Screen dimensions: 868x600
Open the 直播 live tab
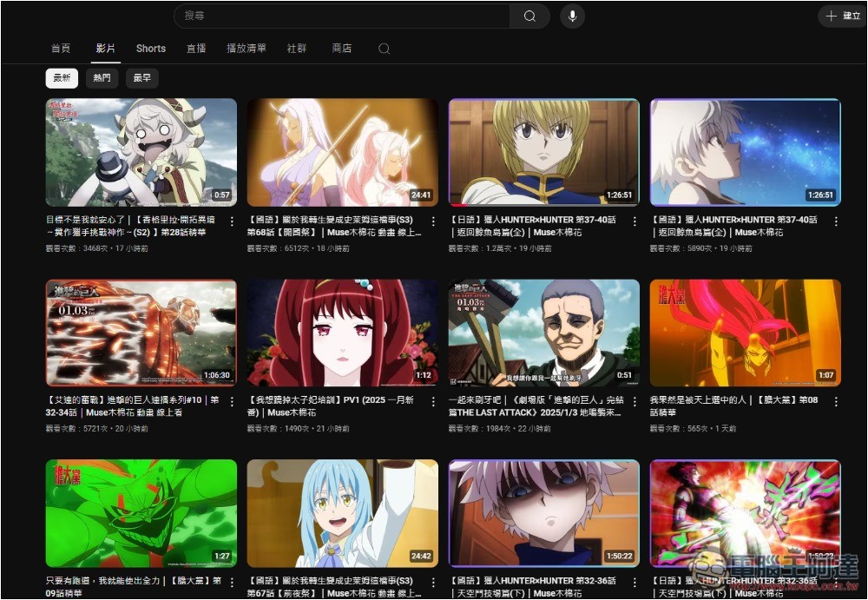(196, 49)
